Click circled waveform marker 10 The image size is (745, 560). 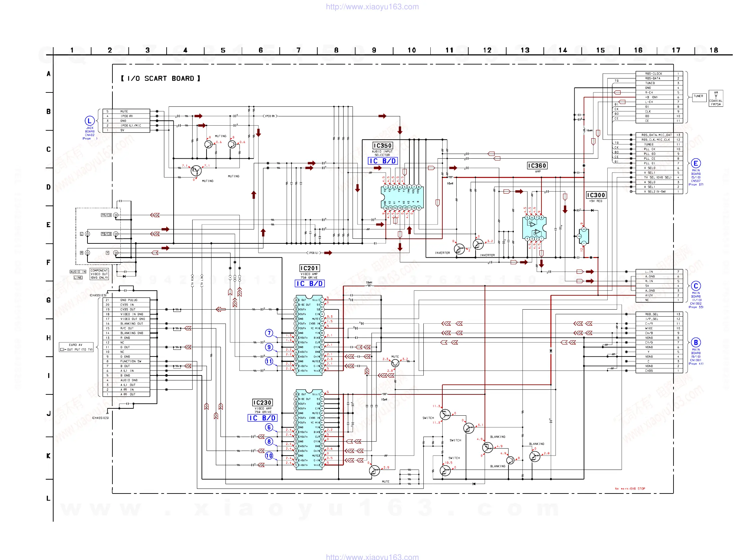[269, 456]
